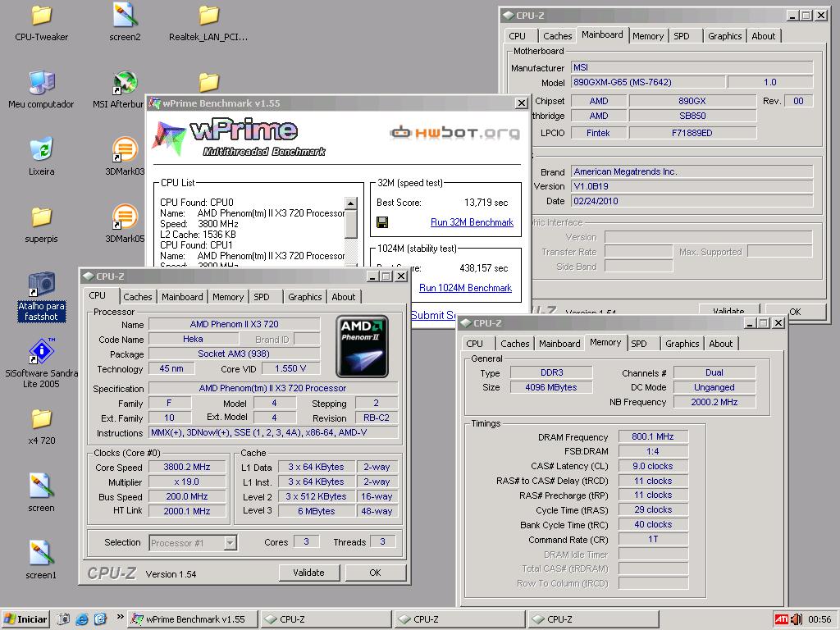Click the 890GXM-G65 (MS-7642) model field

(x=648, y=82)
